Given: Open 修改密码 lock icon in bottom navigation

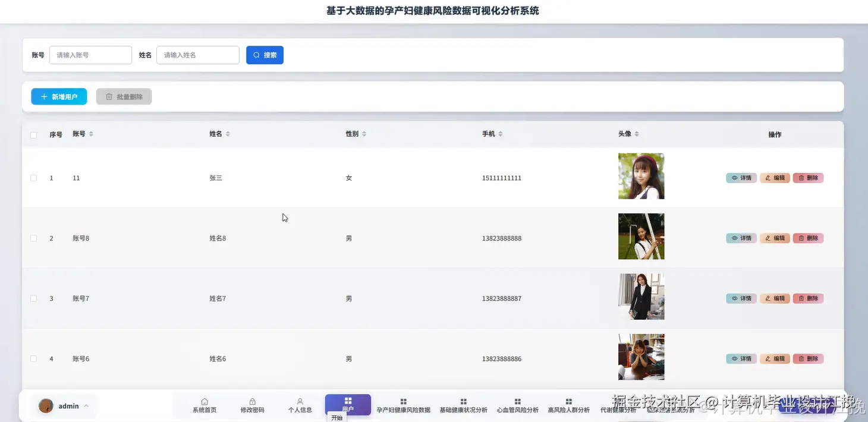Looking at the screenshot, I should [x=252, y=402].
